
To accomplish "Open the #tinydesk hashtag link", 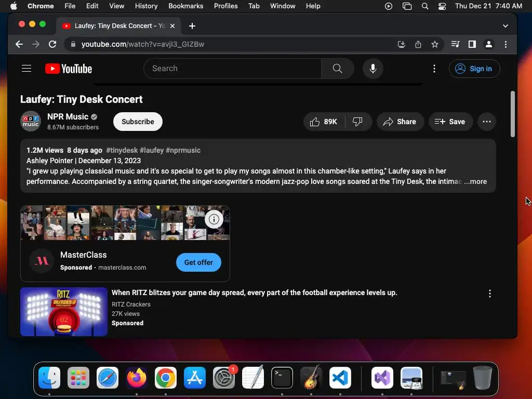I will 122,150.
